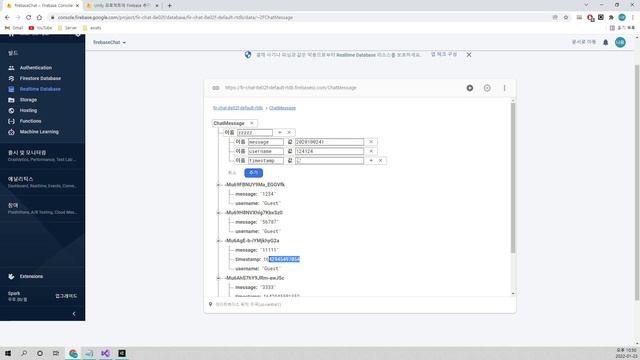The width and height of the screenshot is (640, 360).
Task: Click the Upgrade button by Spark plan
Action: point(66,296)
